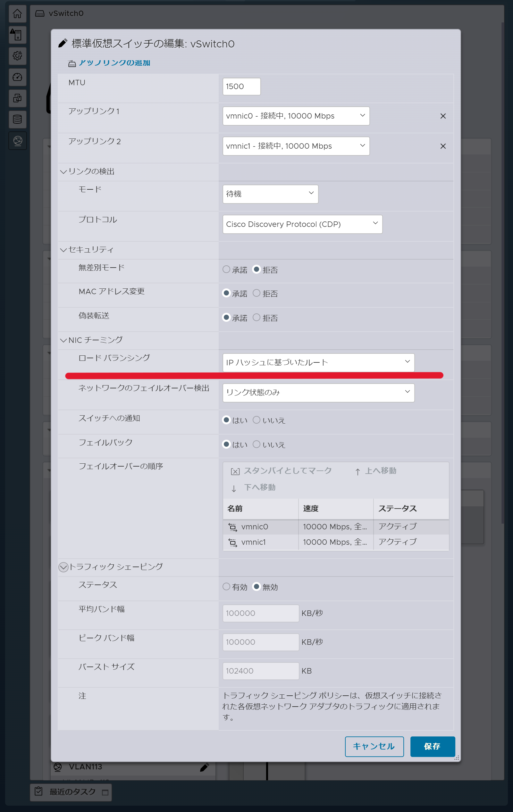513x812 pixels.
Task: Enable 有効 for traffic shaping ステータス
Action: tap(226, 587)
